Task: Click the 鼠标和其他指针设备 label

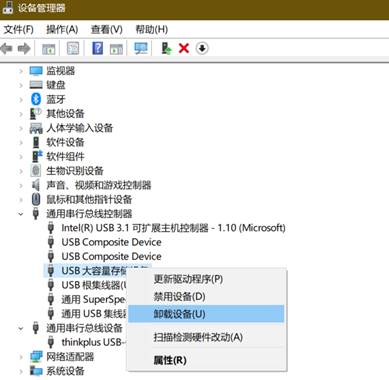Action: point(89,200)
